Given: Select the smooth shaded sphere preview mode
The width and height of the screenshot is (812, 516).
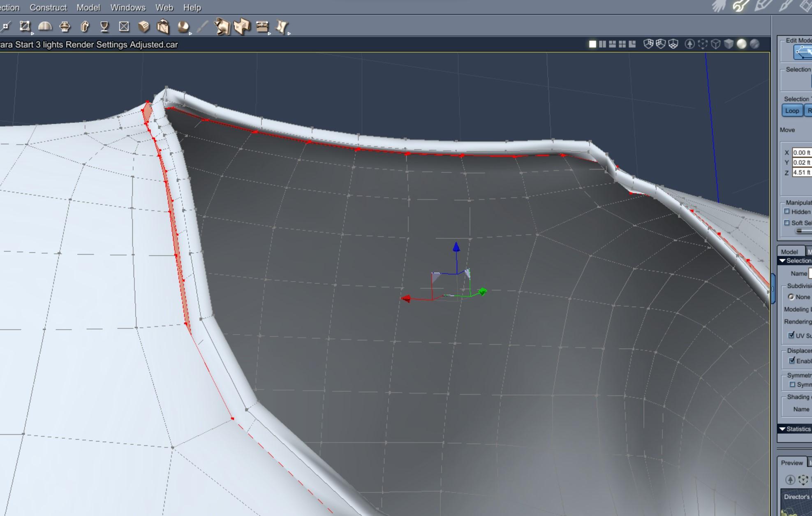Looking at the screenshot, I should pos(741,44).
